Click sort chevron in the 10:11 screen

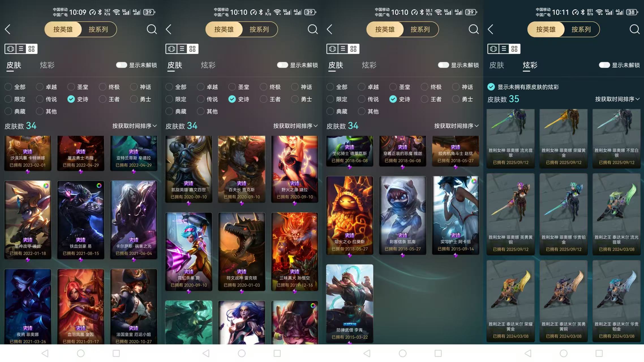pos(637,99)
